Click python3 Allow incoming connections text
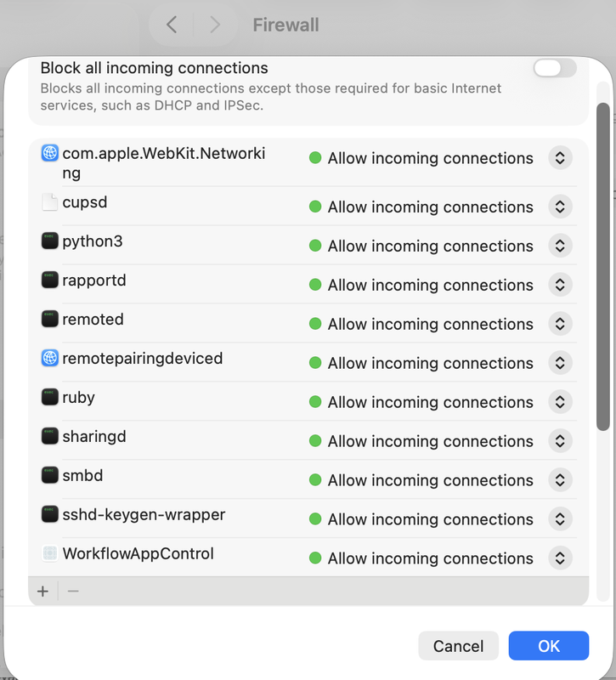 (431, 246)
